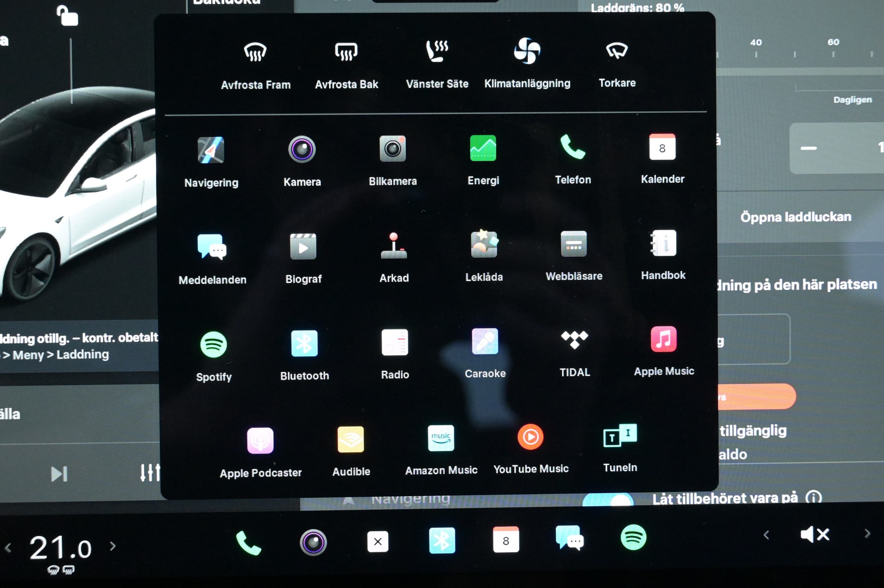Viewport: 884px width, 588px height.
Task: Open the Arkad games app
Action: pos(394,257)
